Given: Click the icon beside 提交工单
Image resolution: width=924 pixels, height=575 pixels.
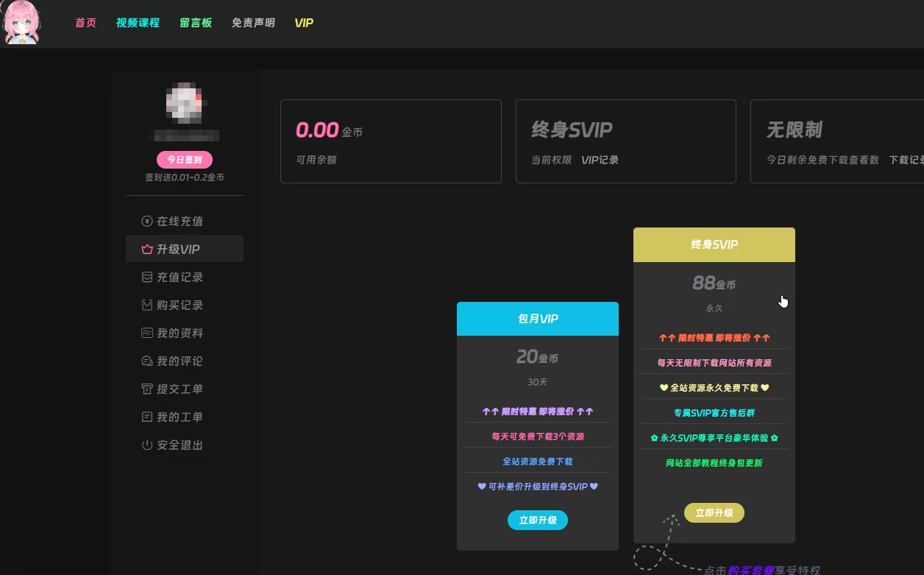Looking at the screenshot, I should pos(147,389).
